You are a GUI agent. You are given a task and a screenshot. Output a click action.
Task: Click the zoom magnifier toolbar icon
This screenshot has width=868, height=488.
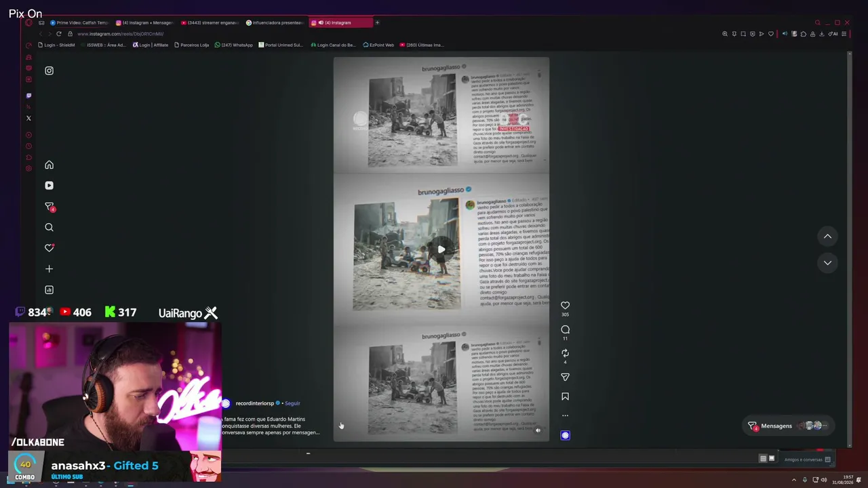(725, 34)
